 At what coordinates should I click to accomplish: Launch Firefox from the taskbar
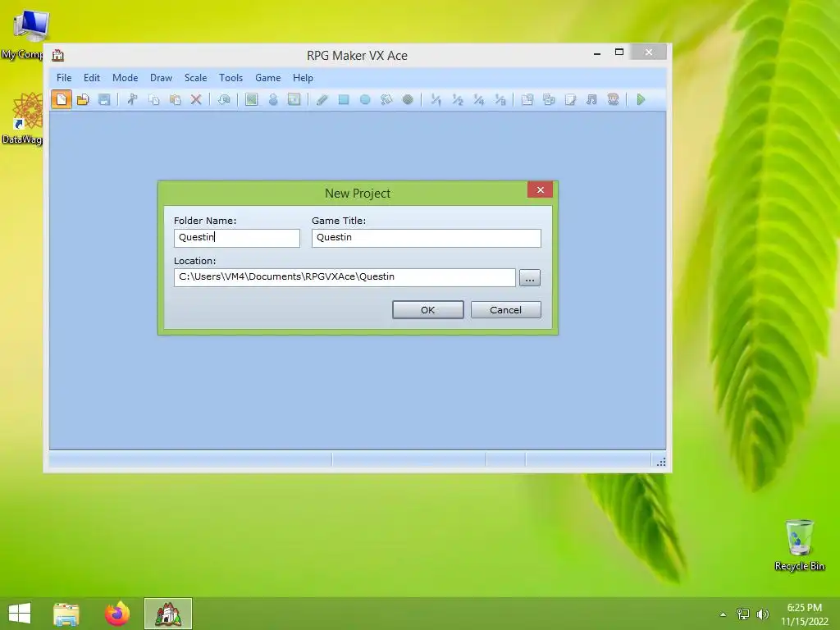(x=117, y=614)
